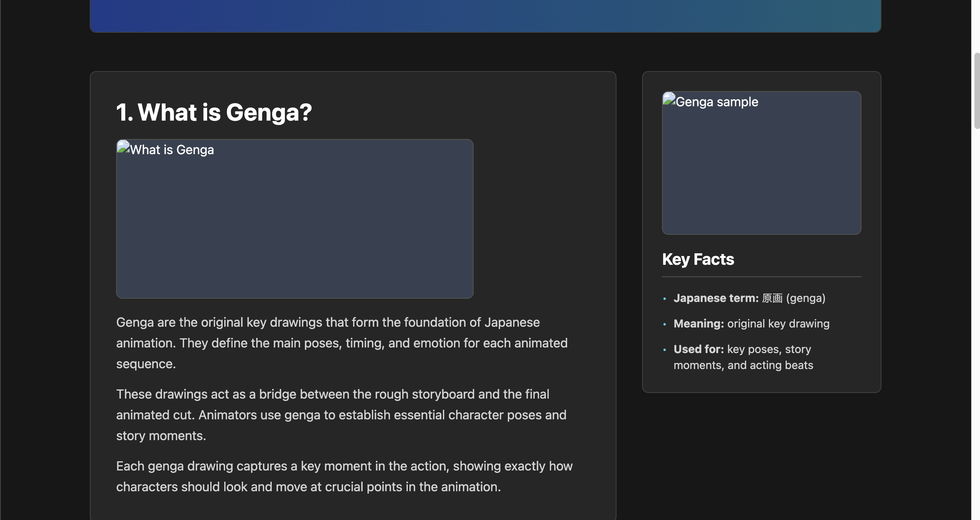Click the Key Facts heading

pos(698,259)
